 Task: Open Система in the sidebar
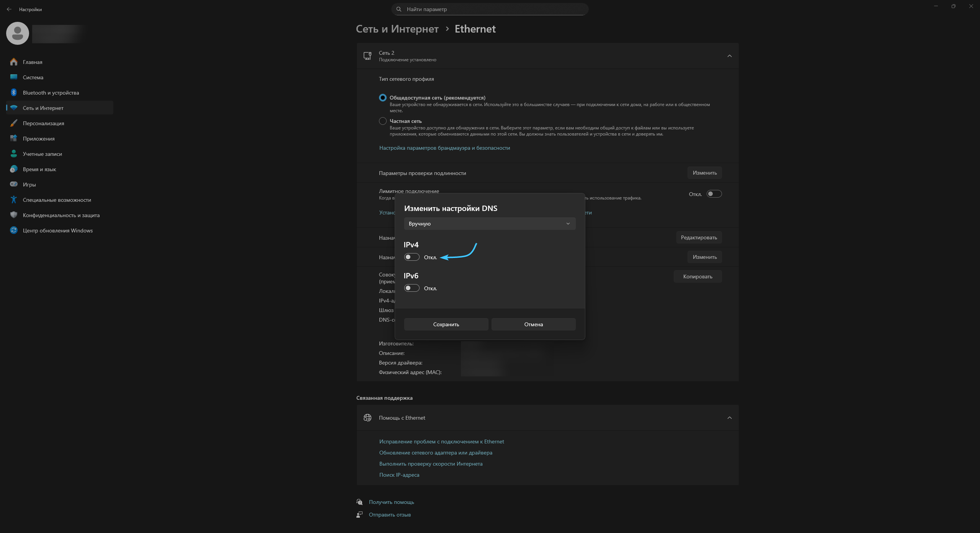(33, 77)
